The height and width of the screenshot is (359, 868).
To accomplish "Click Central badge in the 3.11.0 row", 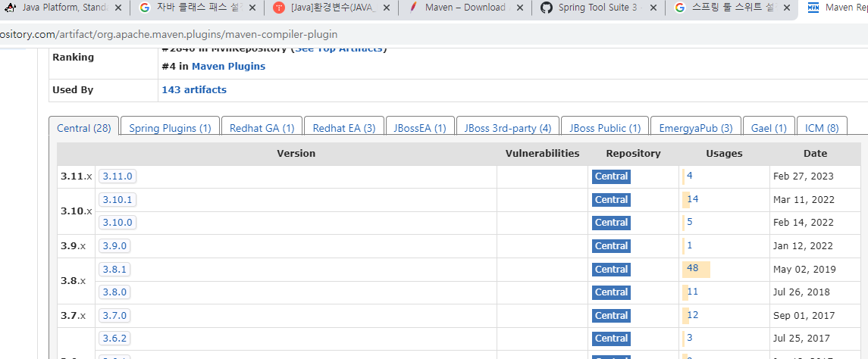I will [611, 176].
